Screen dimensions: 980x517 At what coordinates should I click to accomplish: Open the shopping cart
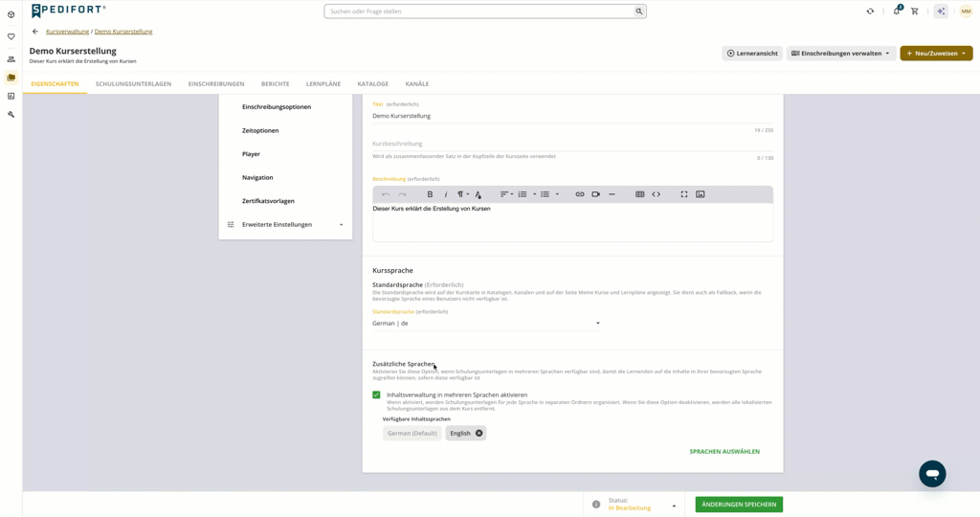click(x=914, y=11)
